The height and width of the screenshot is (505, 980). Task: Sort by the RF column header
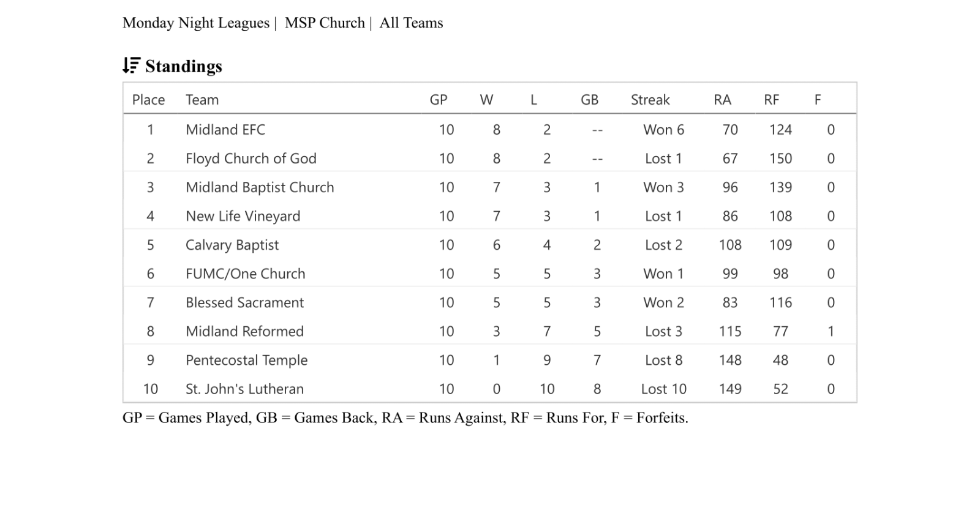(x=771, y=100)
